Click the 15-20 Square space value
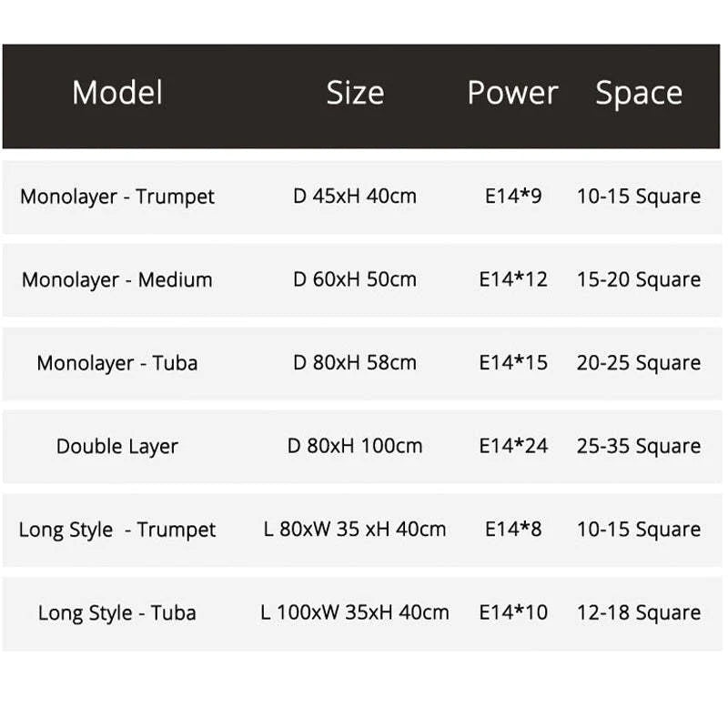 coord(639,279)
